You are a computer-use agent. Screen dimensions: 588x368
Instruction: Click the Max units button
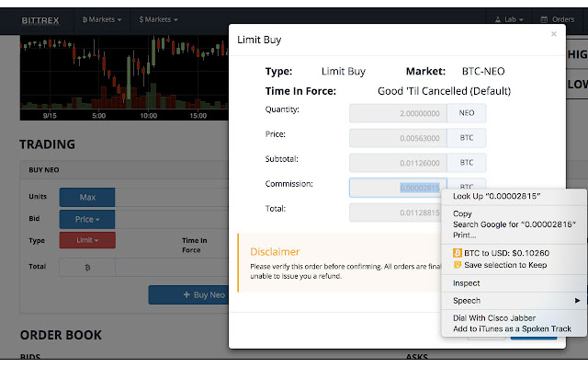click(87, 197)
